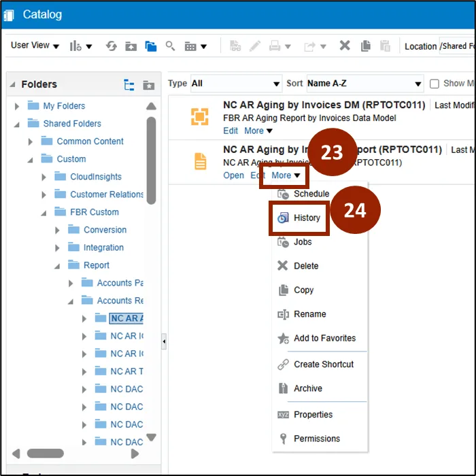This screenshot has width=476, height=476.
Task: Click the folder tree scroll-right arrow
Action: pyautogui.click(x=135, y=454)
